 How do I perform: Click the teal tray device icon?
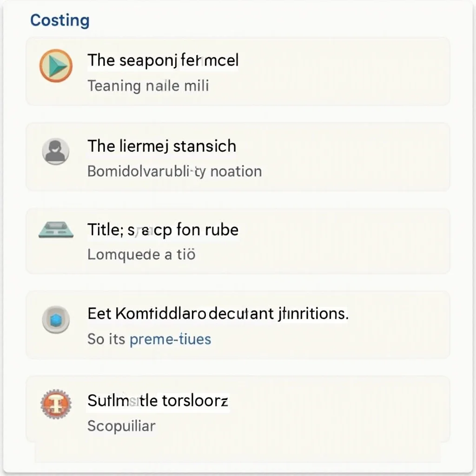[55, 231]
